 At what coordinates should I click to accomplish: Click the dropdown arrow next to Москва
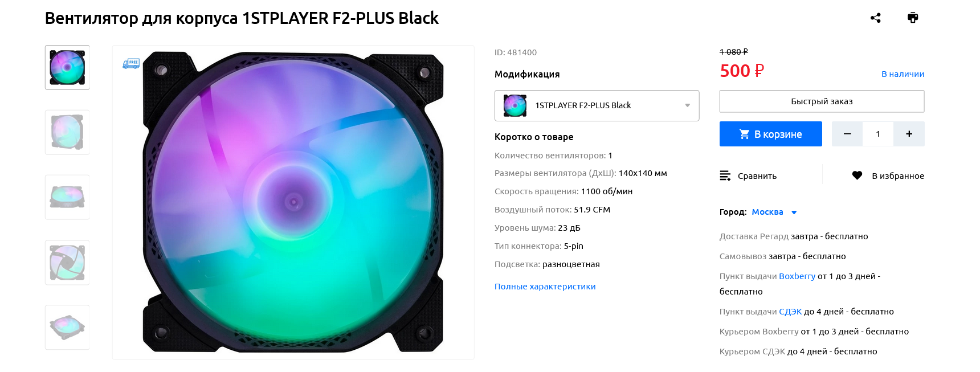click(x=794, y=212)
